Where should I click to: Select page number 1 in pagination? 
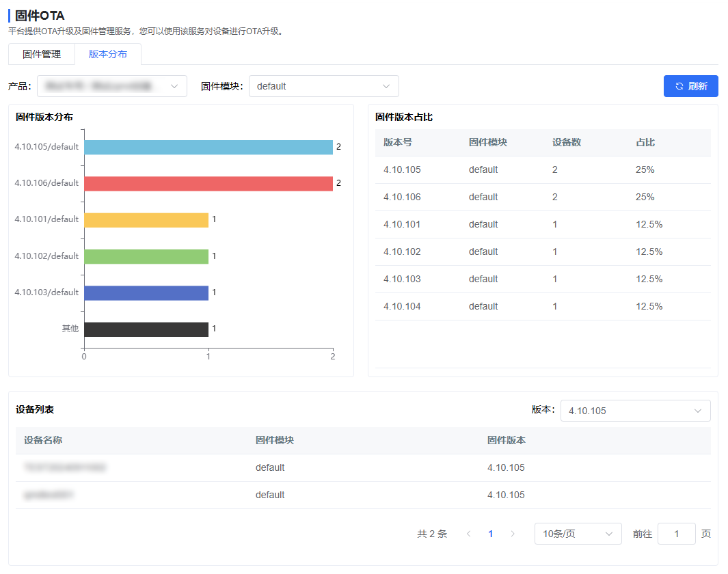point(490,534)
